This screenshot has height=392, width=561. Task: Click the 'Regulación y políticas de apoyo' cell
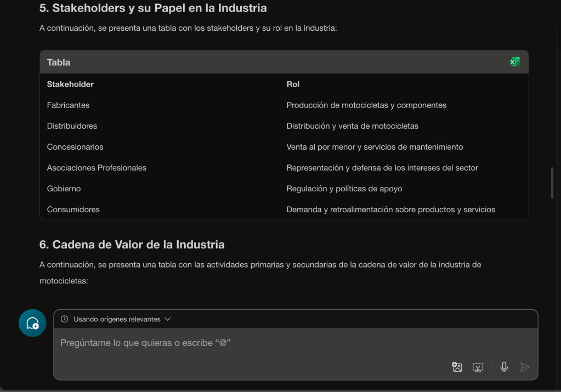[x=344, y=189]
